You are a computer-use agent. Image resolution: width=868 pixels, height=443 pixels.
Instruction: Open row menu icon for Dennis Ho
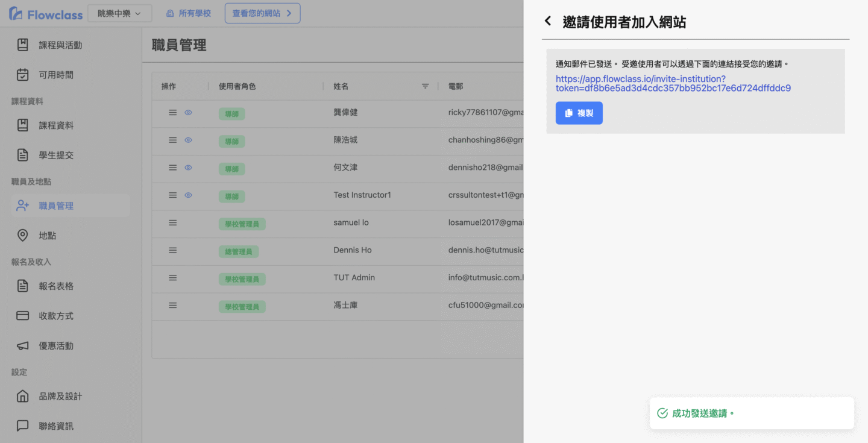click(173, 250)
